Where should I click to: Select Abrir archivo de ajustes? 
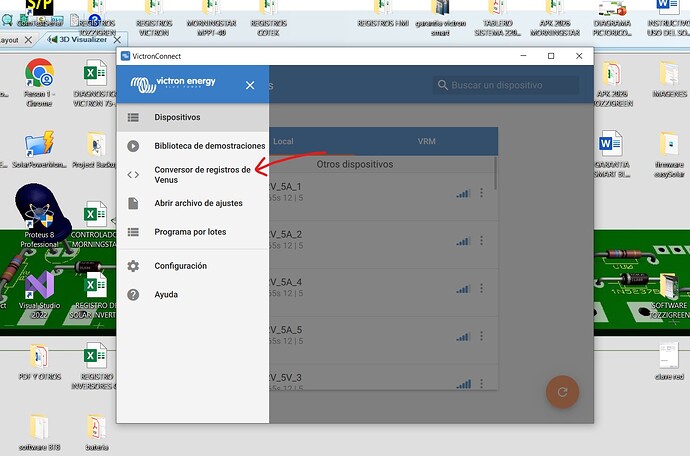(x=193, y=203)
